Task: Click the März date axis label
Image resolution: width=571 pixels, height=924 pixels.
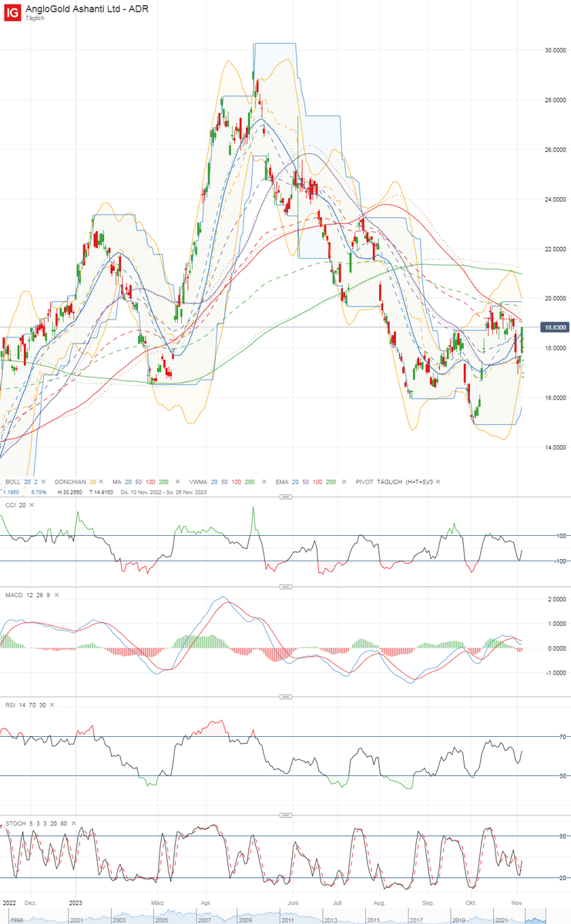Action: [x=159, y=902]
